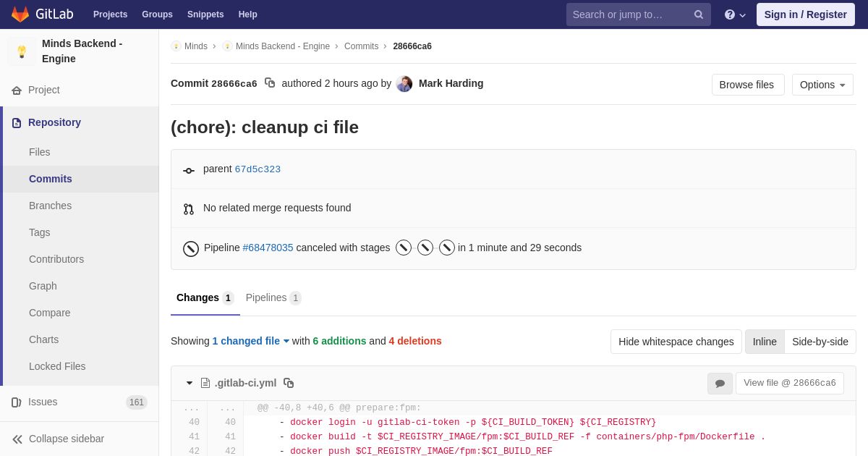Open the Groups menu
The image size is (868, 456).
click(x=157, y=14)
